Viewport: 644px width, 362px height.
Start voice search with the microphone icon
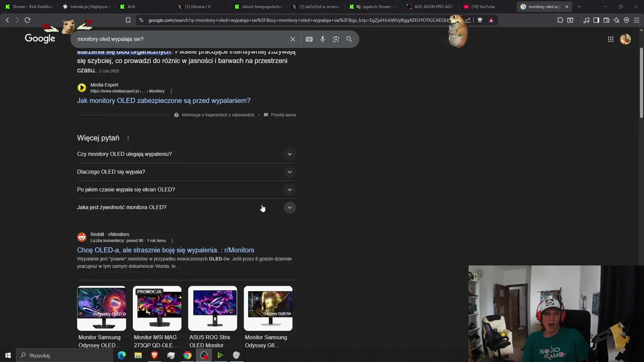(x=323, y=39)
